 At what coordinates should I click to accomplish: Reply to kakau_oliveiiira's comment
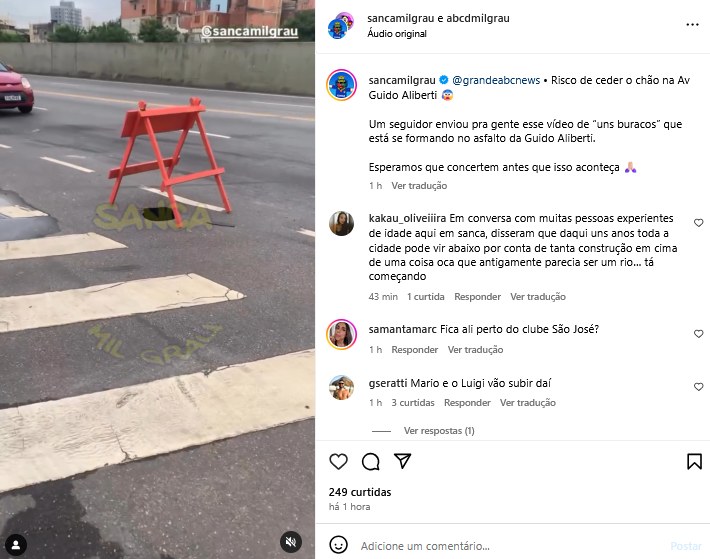coord(477,296)
